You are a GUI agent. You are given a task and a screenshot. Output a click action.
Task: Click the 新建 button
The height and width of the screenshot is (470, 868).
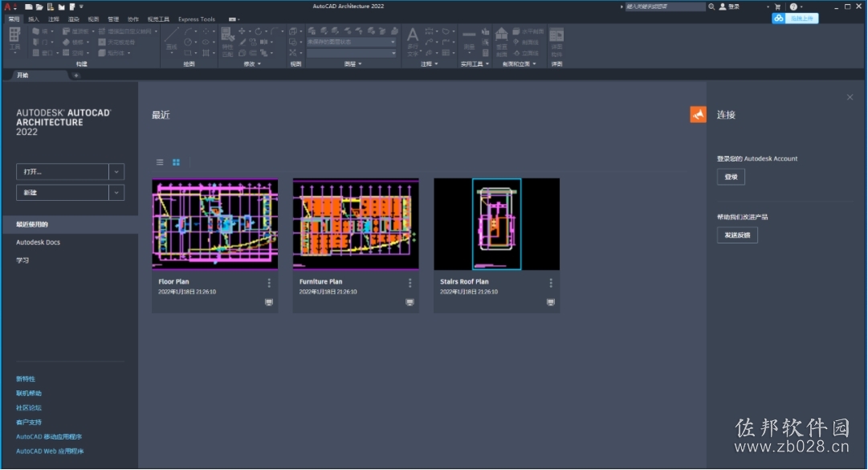pos(63,193)
